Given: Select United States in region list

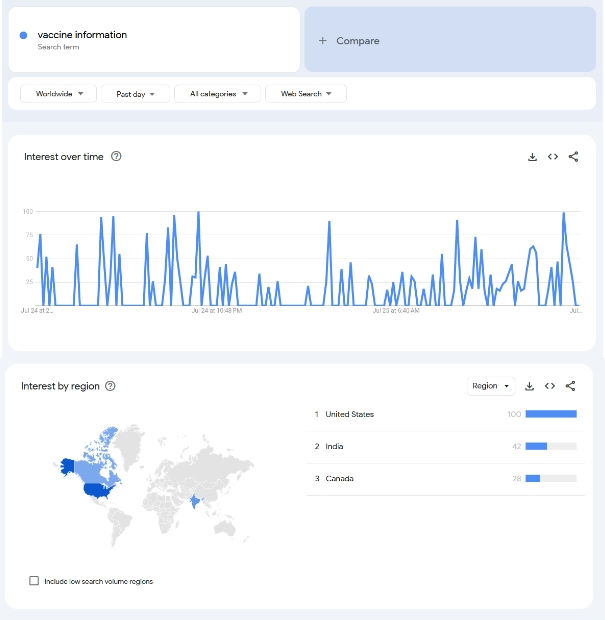Looking at the screenshot, I should click(x=350, y=414).
